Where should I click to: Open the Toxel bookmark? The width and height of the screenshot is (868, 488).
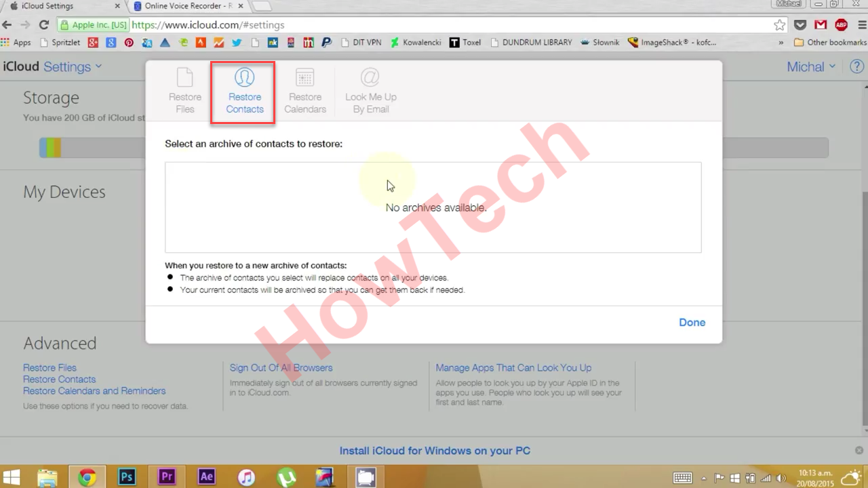pos(465,42)
